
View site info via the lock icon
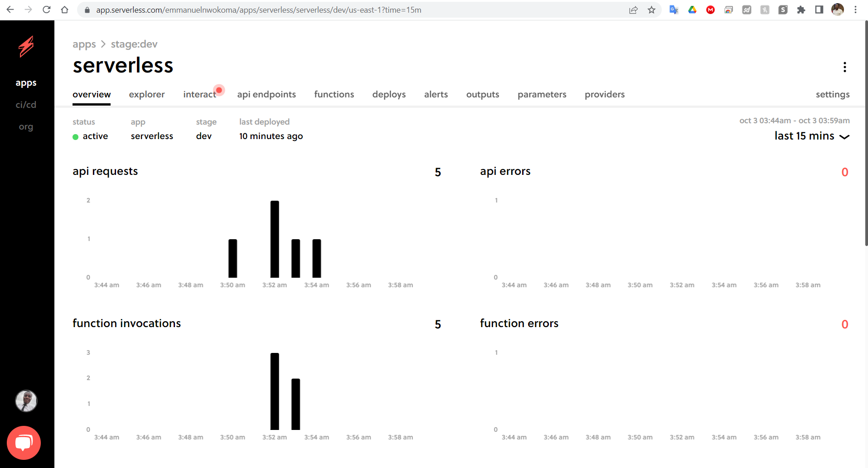pos(87,10)
